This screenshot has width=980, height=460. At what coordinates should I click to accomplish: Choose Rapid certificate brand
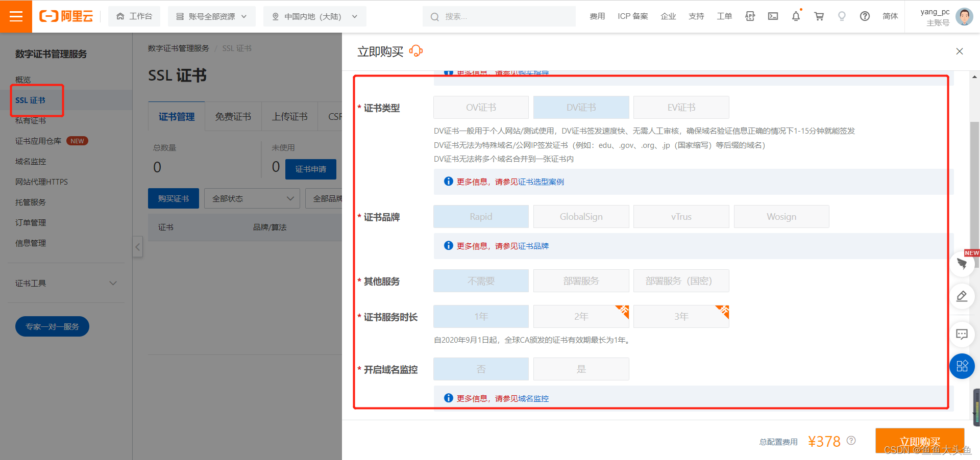coord(481,217)
